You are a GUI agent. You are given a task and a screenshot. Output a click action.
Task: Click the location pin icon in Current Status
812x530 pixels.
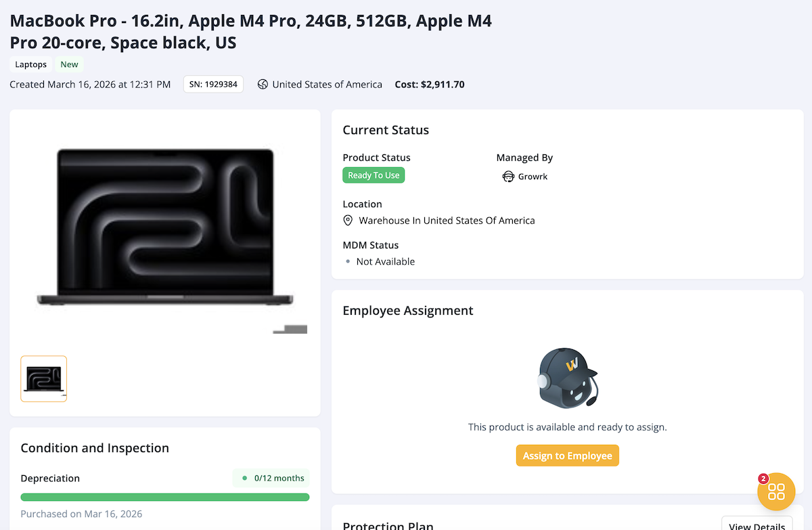348,220
